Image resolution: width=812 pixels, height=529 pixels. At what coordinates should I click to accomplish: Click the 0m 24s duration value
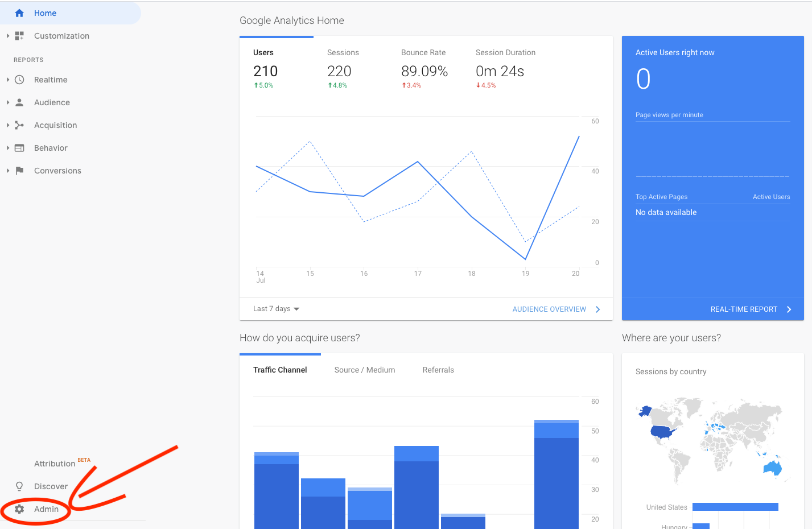pyautogui.click(x=500, y=71)
